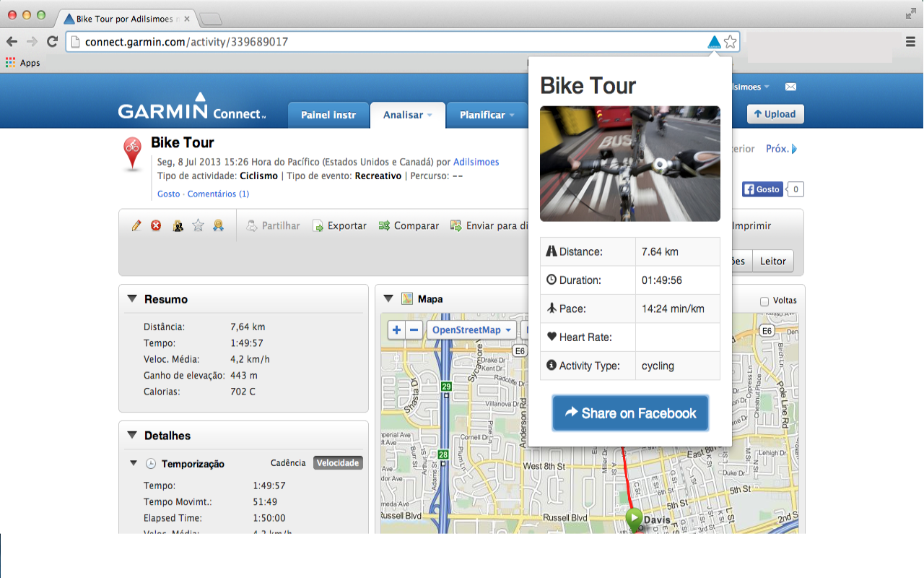This screenshot has width=924, height=578.
Task: Switch to the Painel Instr tab
Action: (x=328, y=115)
